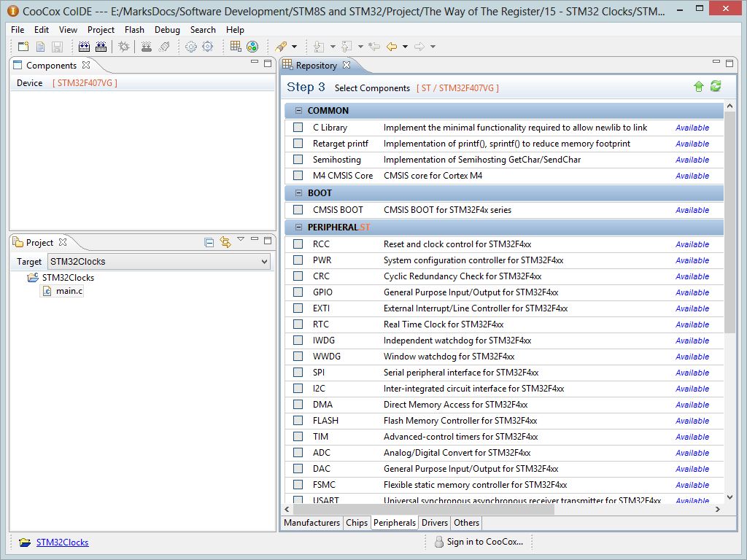Open the Previous Annotation dropdown arrow
Screen dimensions: 747x560
(360, 47)
